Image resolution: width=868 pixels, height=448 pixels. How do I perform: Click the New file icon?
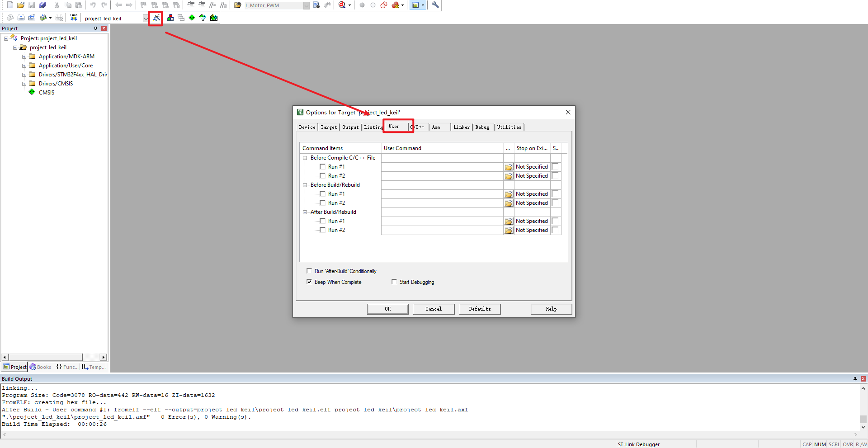(x=10, y=5)
